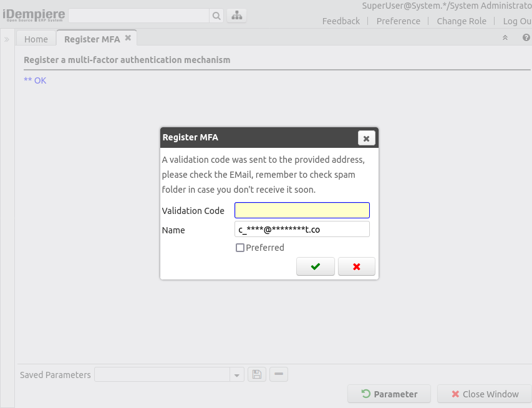Enable the Preferred checkbox
Image resolution: width=532 pixels, height=408 pixels.
click(240, 248)
